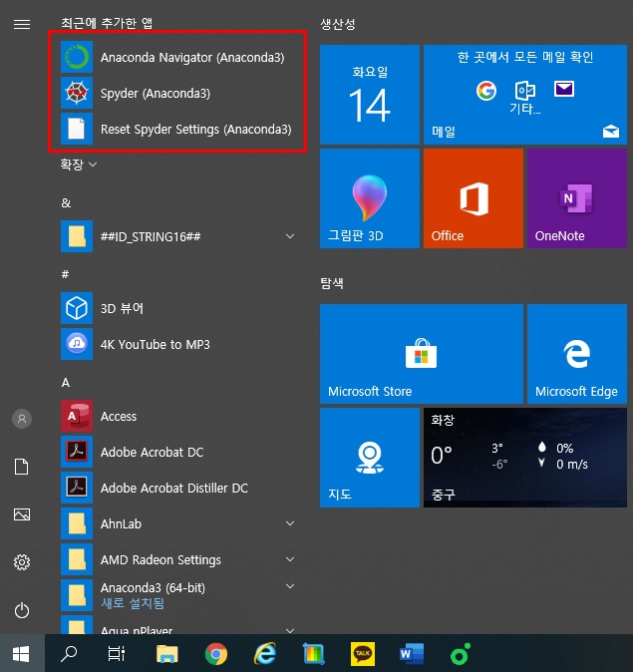Screen dimensions: 633x672
Task: Click the 생산성 group header
Action: point(338,24)
